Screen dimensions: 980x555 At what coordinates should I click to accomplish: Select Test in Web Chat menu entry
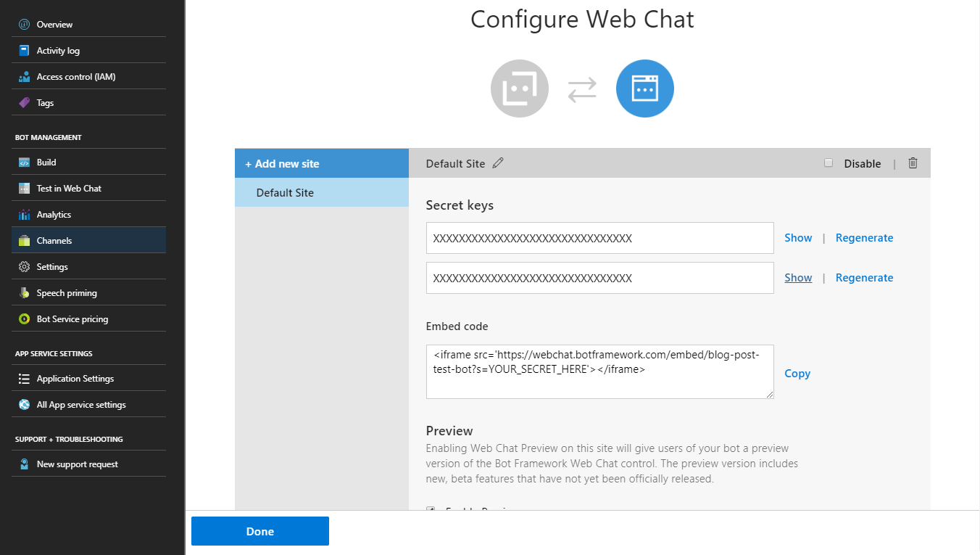tap(88, 188)
